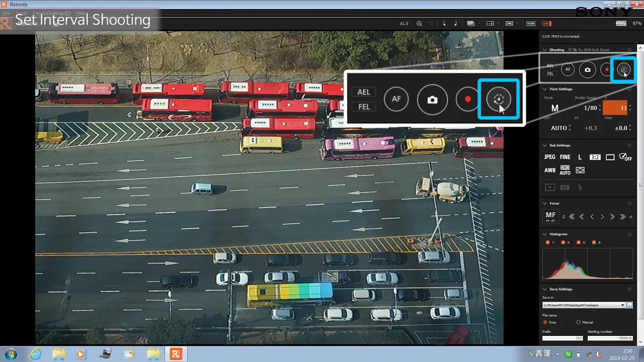Launch Internet Explorer from the taskbar

pos(35,354)
